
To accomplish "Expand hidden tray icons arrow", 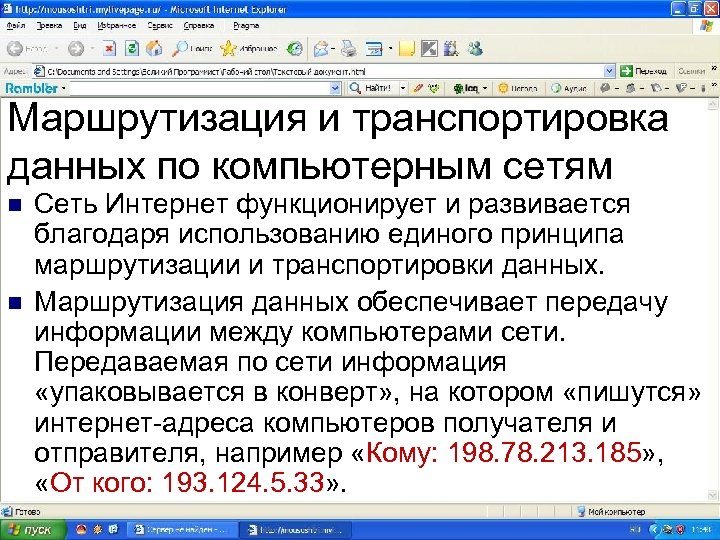I will (654, 530).
